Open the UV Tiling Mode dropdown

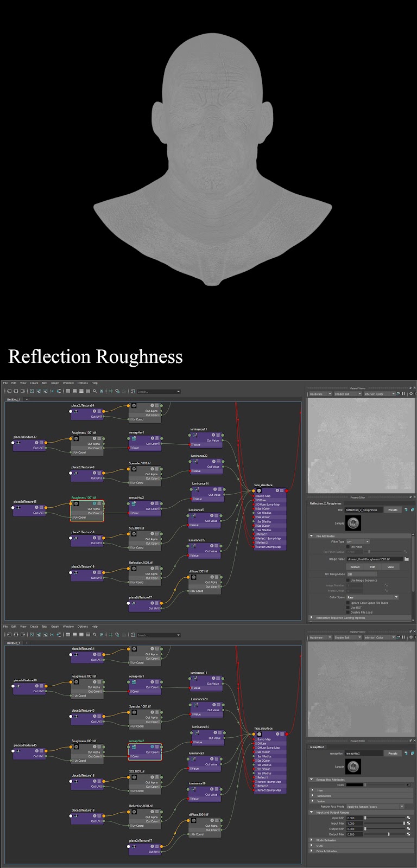click(x=362, y=574)
